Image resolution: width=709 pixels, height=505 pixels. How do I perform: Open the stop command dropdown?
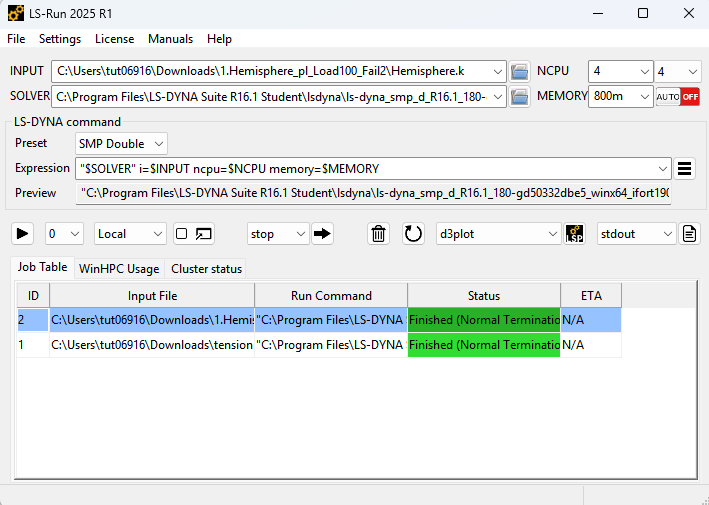pos(278,234)
